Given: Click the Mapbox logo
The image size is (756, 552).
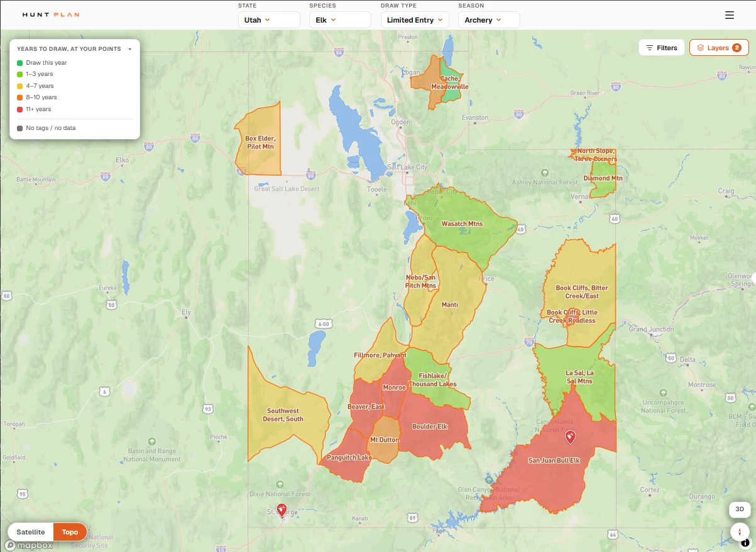Looking at the screenshot, I should [28, 546].
